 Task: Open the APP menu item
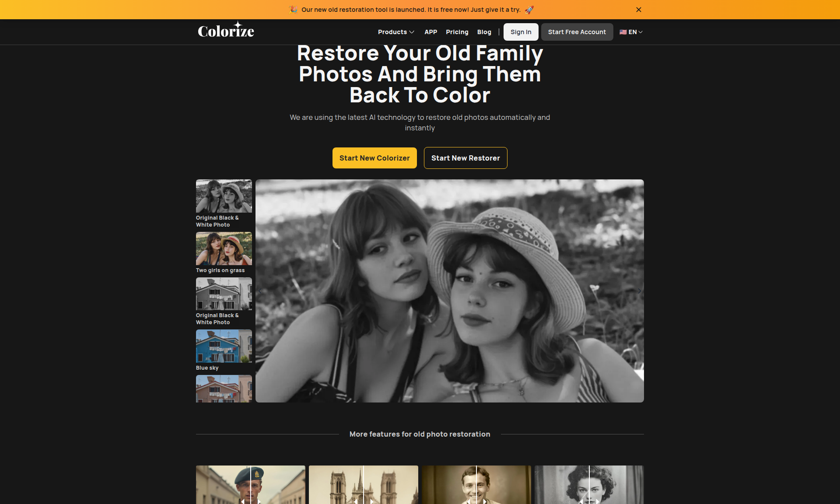[x=430, y=32]
